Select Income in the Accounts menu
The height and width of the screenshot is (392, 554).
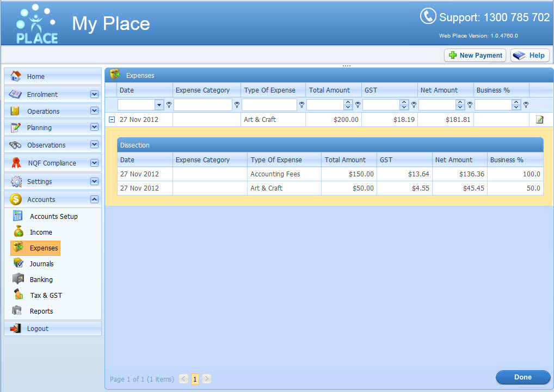pos(41,232)
